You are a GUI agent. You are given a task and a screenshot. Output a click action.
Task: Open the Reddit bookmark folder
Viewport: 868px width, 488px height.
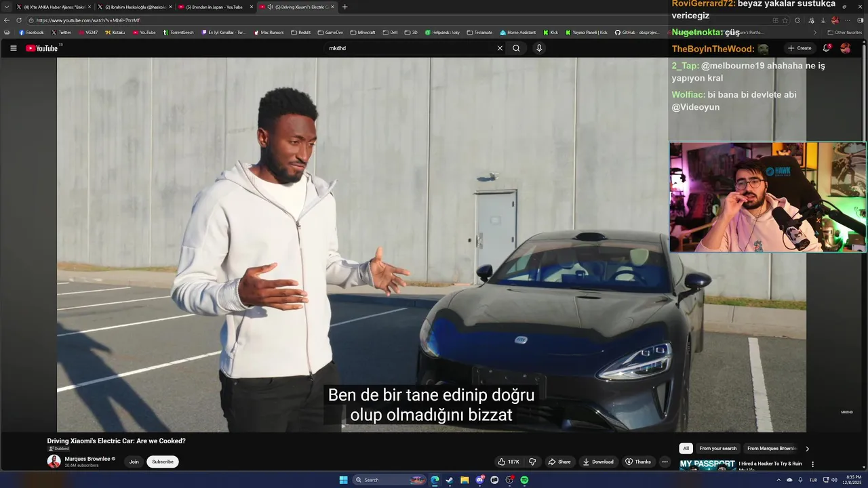[x=301, y=33]
